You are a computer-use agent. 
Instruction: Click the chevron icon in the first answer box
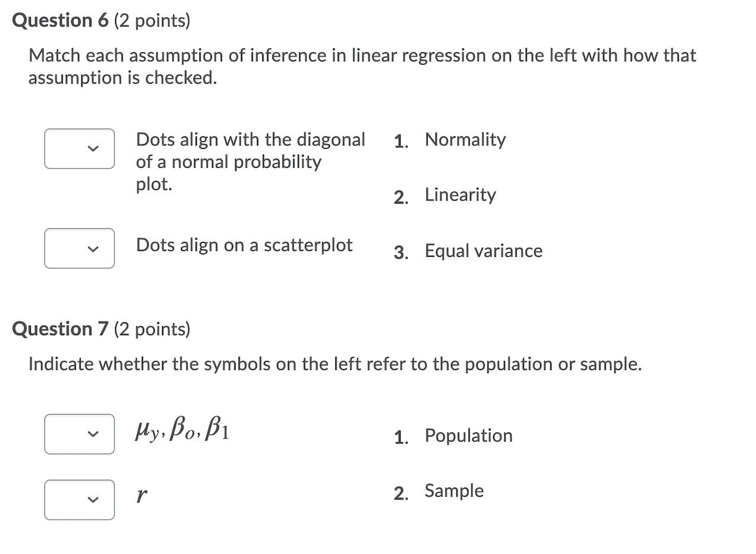pyautogui.click(x=93, y=149)
